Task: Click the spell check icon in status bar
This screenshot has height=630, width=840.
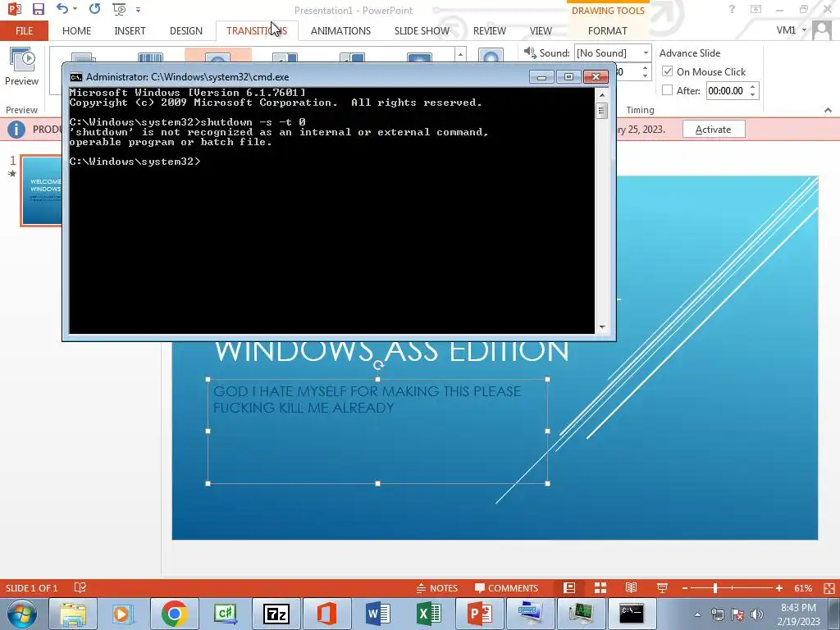Action: [x=80, y=587]
